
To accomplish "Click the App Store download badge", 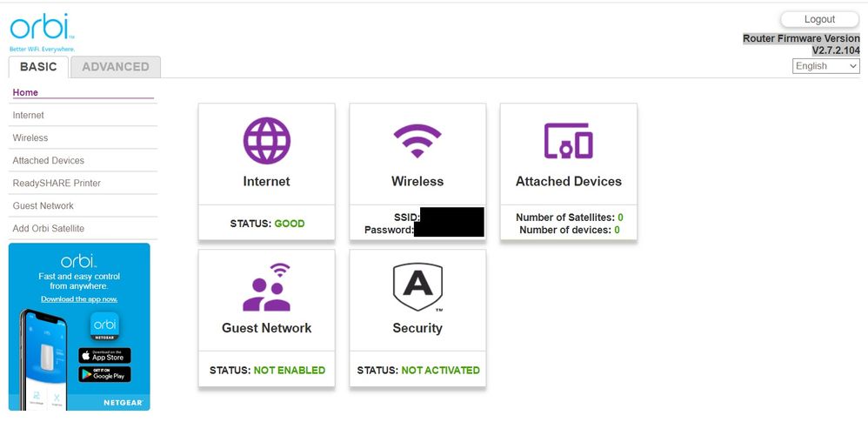I will 104,356.
